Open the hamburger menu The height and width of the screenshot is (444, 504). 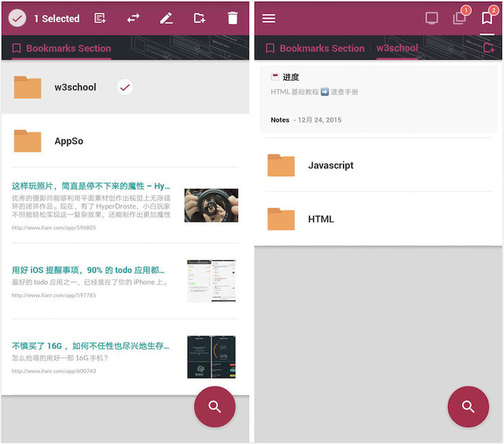(269, 18)
